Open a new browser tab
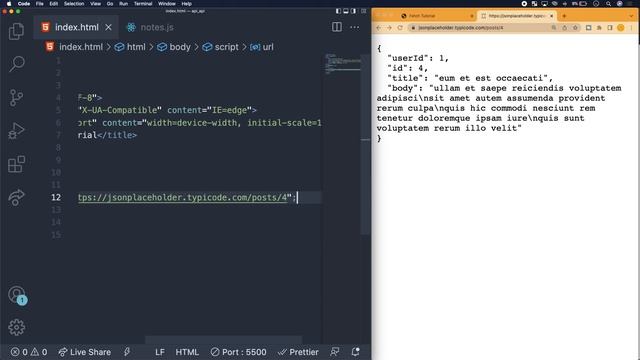 (564, 16)
